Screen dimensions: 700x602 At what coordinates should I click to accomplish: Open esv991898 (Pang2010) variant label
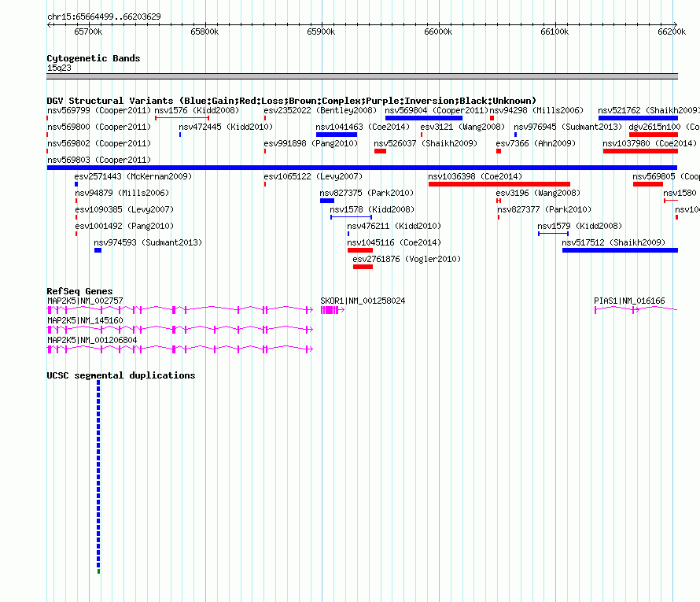point(311,143)
